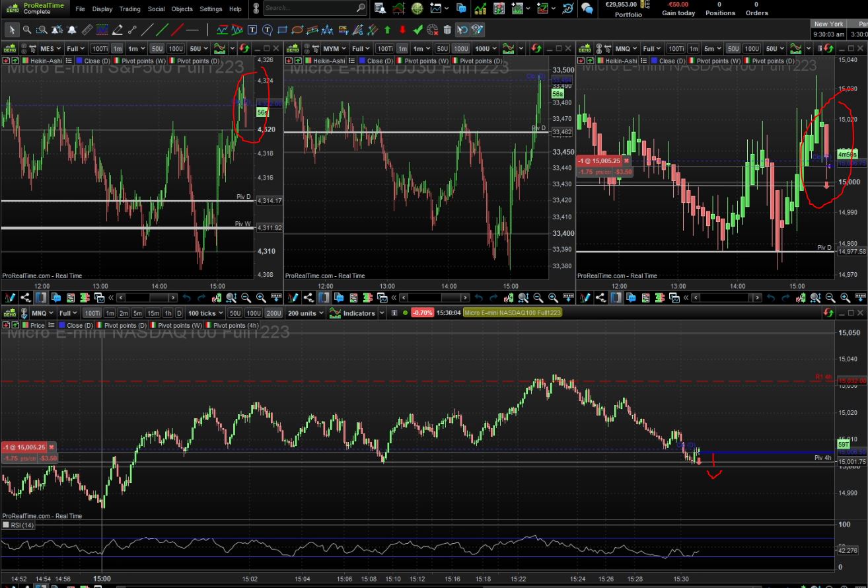Open the Positions counter

pos(719,9)
